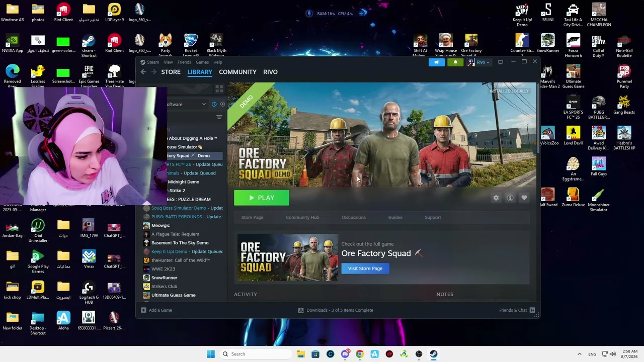This screenshot has height=362, width=644.
Task: Open the game's Store Page link
Action: 252,217
